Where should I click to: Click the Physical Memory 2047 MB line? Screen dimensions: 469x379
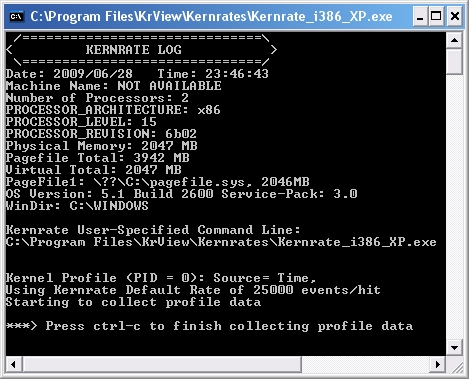[102, 146]
